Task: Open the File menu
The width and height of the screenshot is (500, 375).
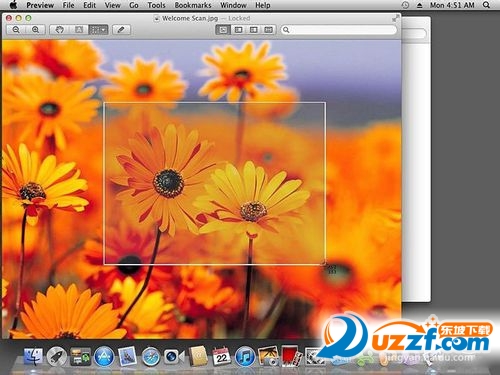Action: point(68,5)
